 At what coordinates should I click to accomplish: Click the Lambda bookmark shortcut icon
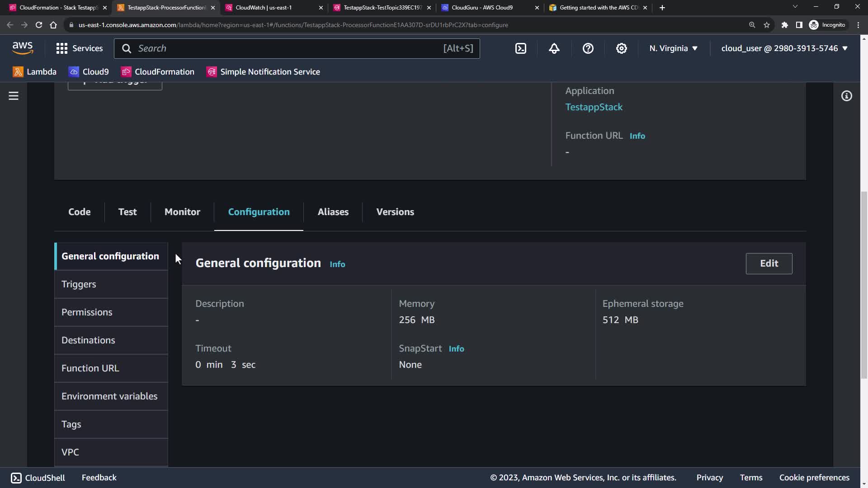18,72
